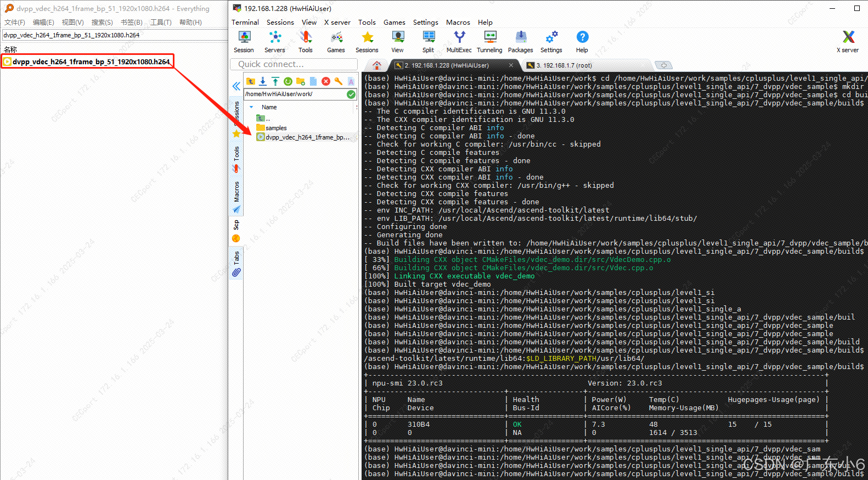Refresh the remote folder green icon

288,81
